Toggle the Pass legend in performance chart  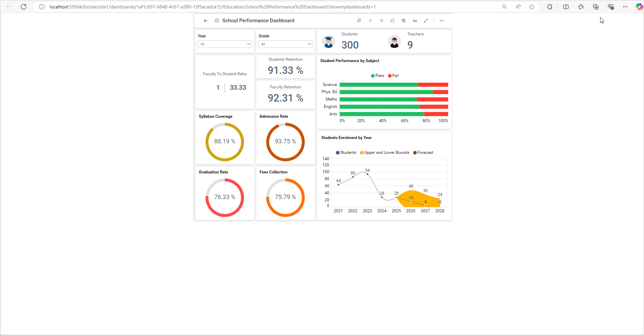[377, 76]
